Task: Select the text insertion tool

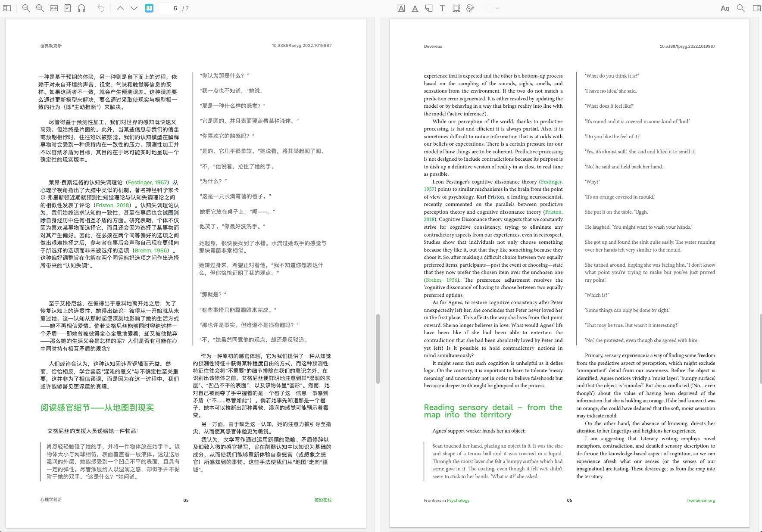Action: [x=443, y=8]
